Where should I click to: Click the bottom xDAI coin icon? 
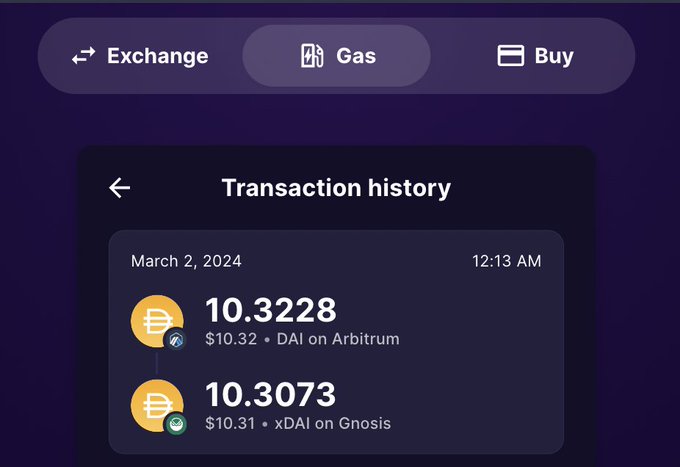coord(156,405)
